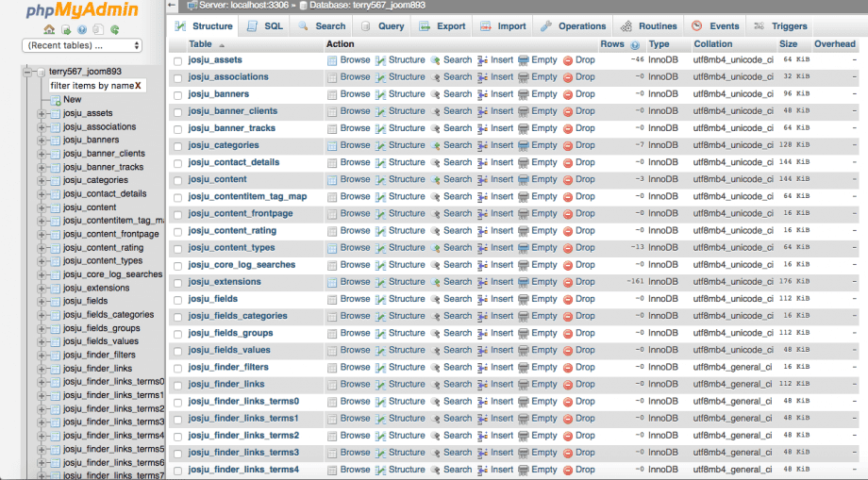Screen dimensions: 868x480
Task: Open the Recent tables dropdown
Action: coord(82,45)
